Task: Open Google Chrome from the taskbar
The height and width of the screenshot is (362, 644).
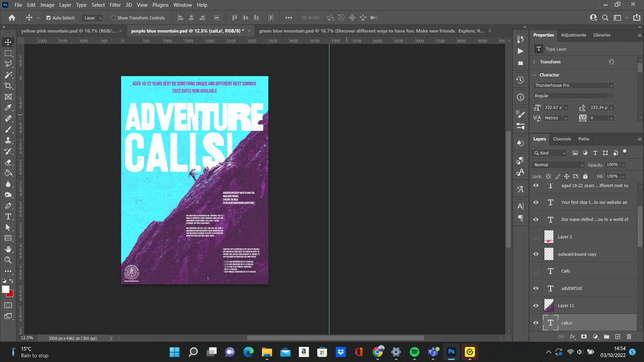Action: (378, 351)
